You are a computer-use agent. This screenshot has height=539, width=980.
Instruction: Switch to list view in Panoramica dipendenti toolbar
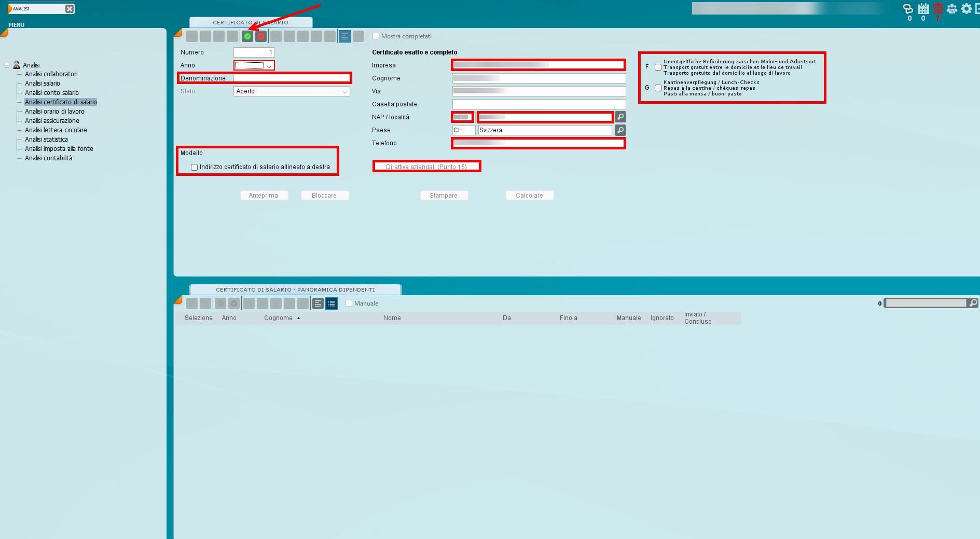coord(332,303)
